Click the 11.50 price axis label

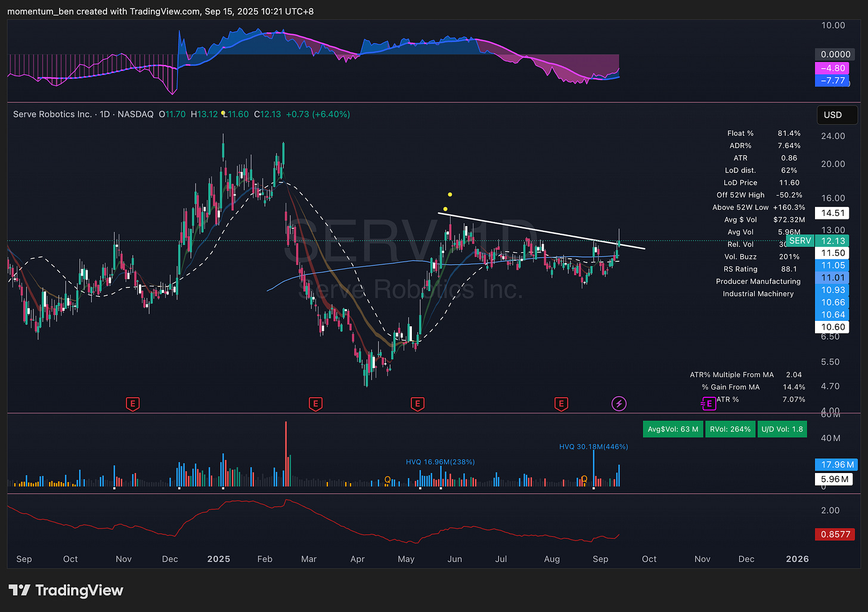click(x=832, y=253)
